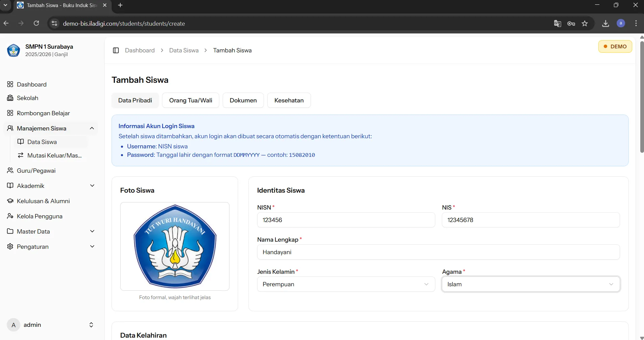View site information icon in address bar
Screen dimensions: 644x340
54,23
